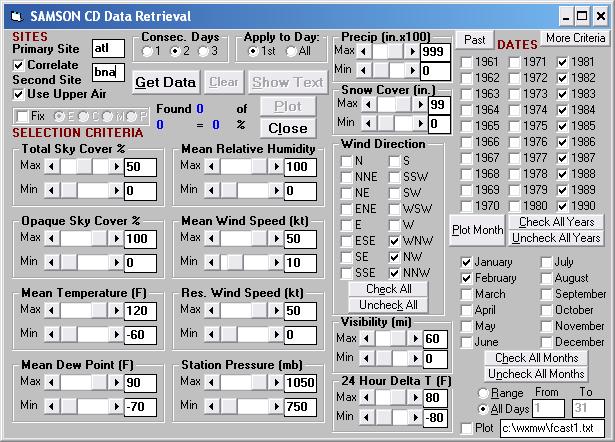Click the Primary Site input field
Image resolution: width=615 pixels, height=442 pixels.
(x=107, y=48)
